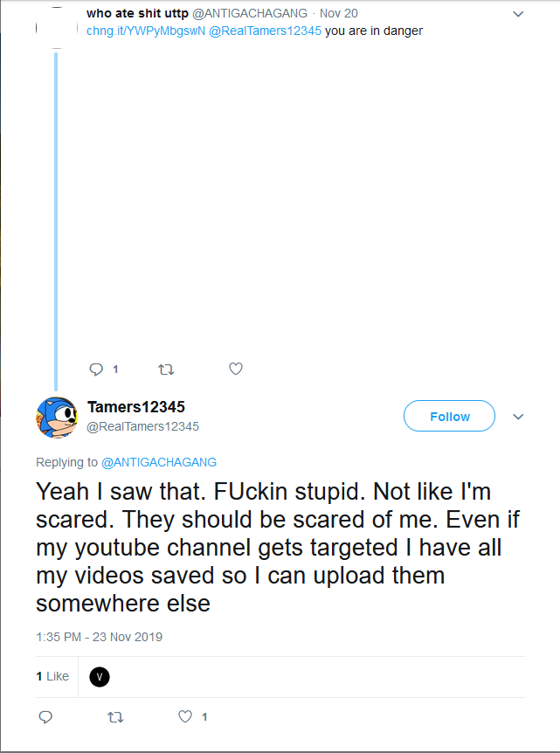Open the Nov 20 tweet timestamp

click(x=339, y=13)
